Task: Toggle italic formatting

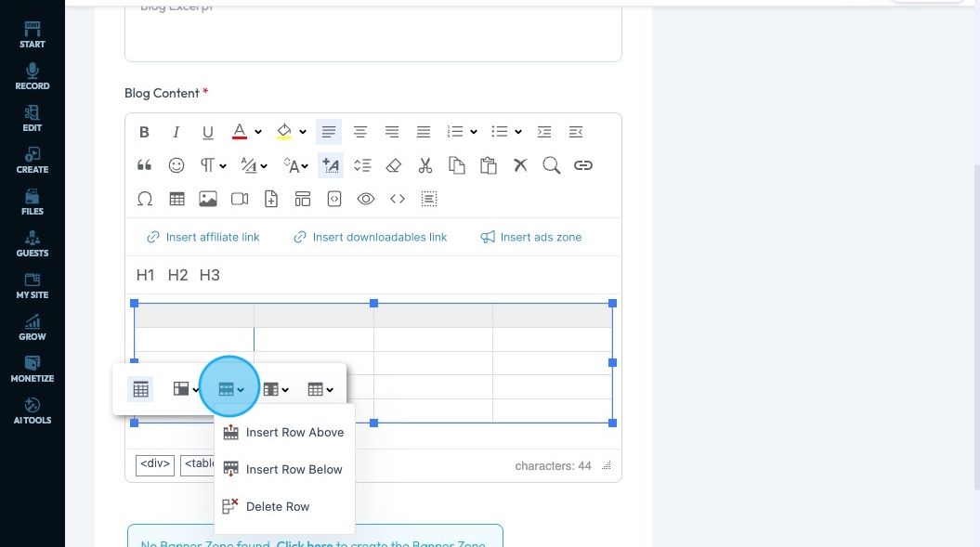Action: pos(176,132)
